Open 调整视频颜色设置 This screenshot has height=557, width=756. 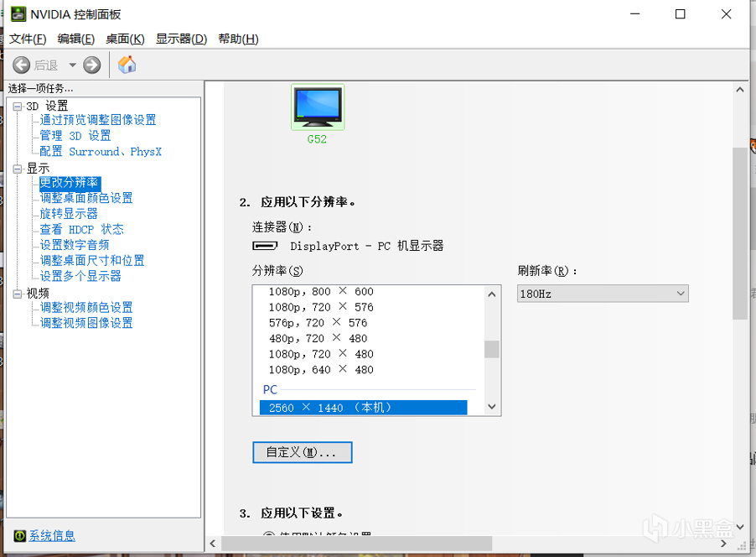pos(86,308)
